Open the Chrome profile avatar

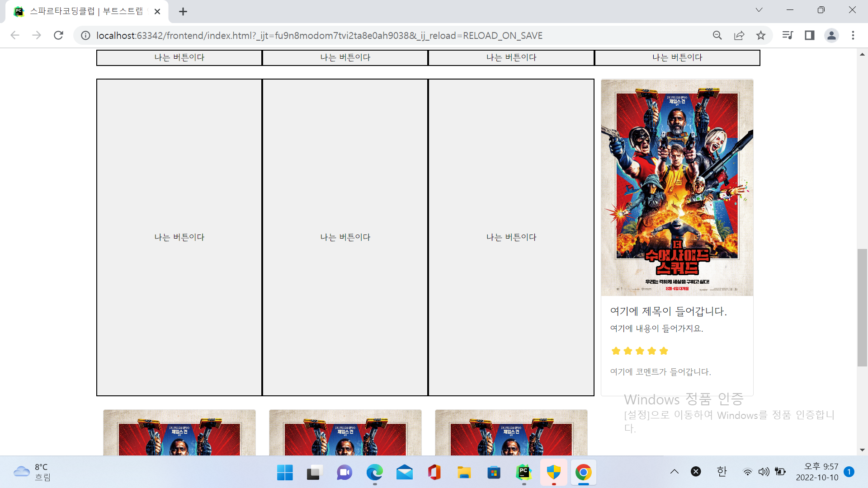click(831, 35)
